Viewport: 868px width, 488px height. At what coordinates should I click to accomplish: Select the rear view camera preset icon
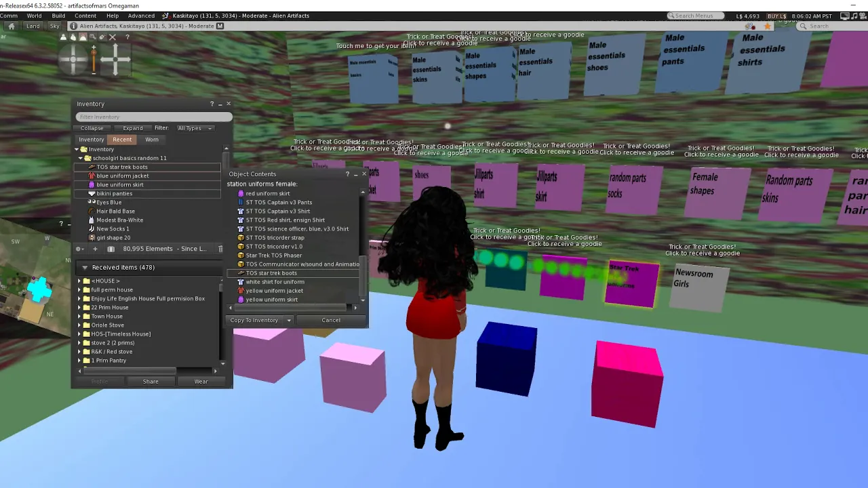[83, 37]
